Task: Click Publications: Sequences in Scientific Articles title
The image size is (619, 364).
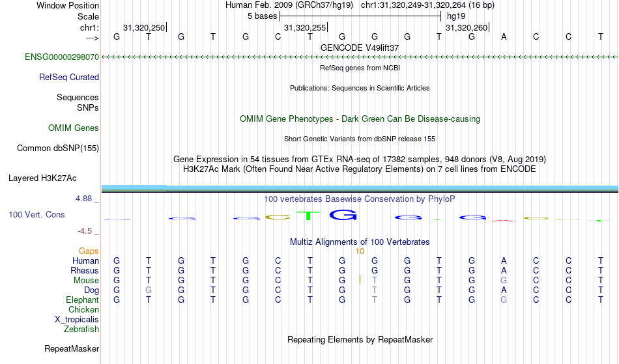Action: click(x=360, y=88)
